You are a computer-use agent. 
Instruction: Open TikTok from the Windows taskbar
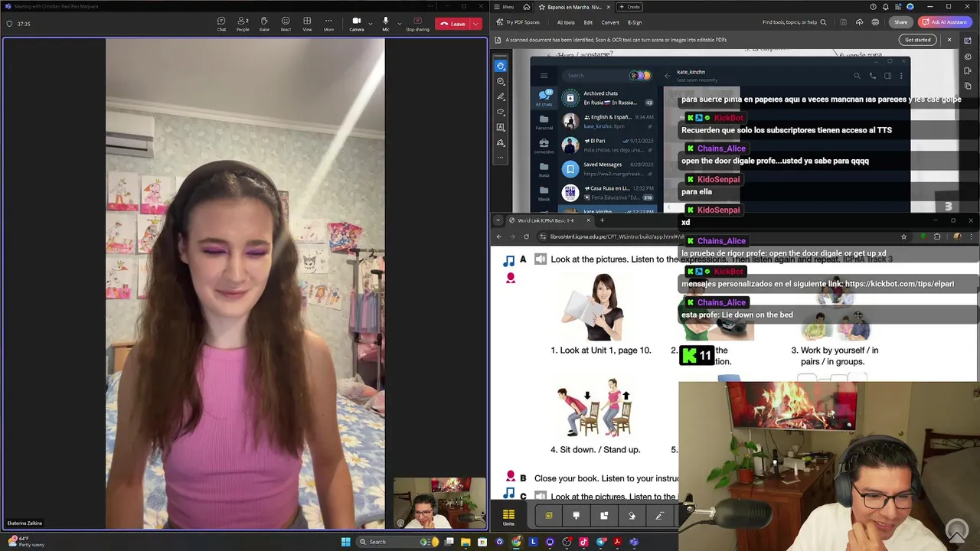click(583, 542)
